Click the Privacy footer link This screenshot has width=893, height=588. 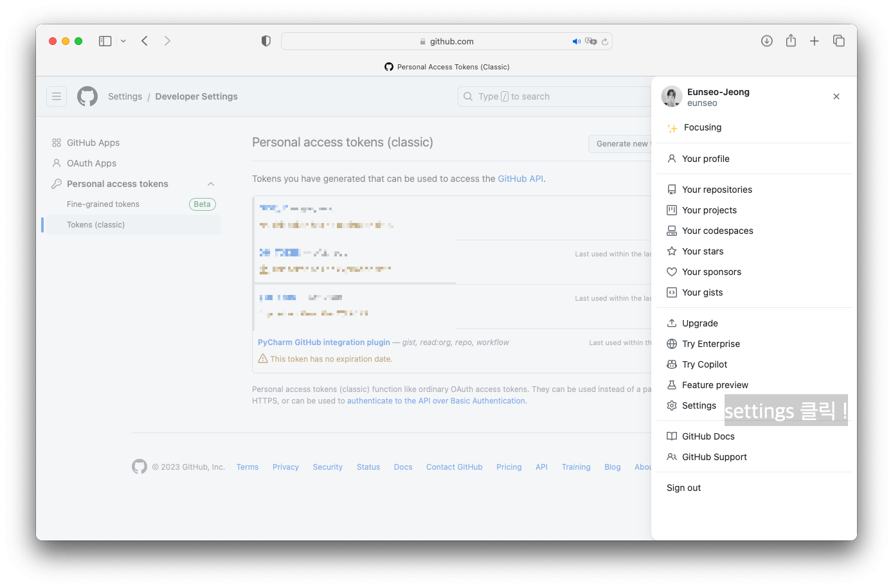tap(285, 467)
